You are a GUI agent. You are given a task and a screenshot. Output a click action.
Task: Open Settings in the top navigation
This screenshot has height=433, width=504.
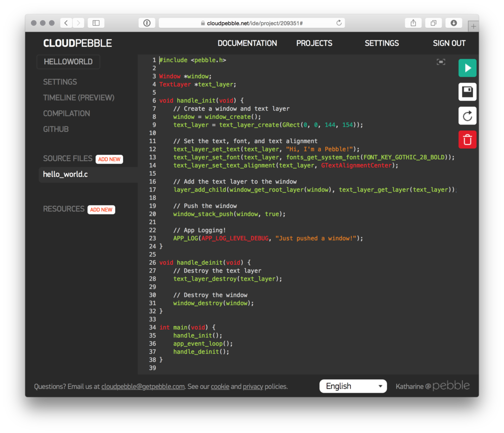coord(381,43)
